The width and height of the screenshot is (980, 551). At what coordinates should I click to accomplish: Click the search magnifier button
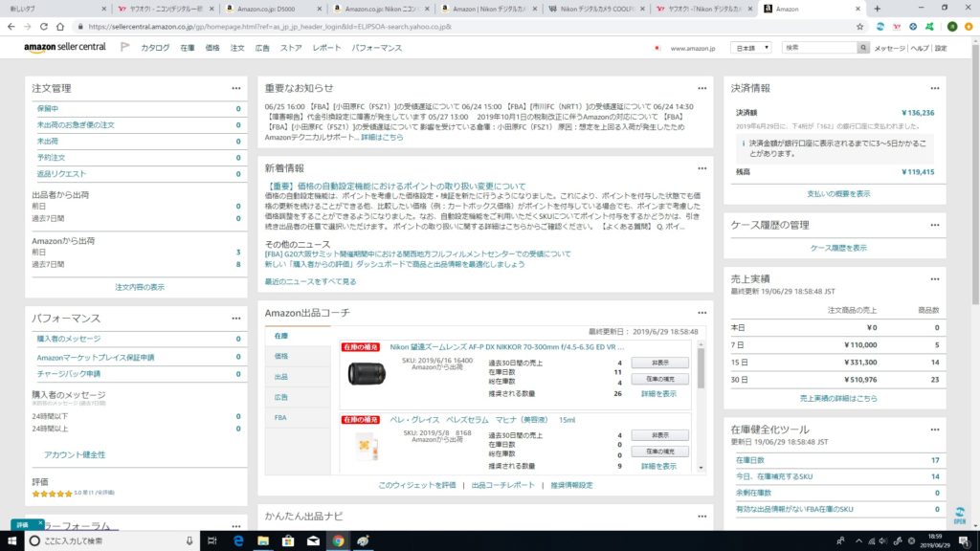pyautogui.click(x=863, y=48)
